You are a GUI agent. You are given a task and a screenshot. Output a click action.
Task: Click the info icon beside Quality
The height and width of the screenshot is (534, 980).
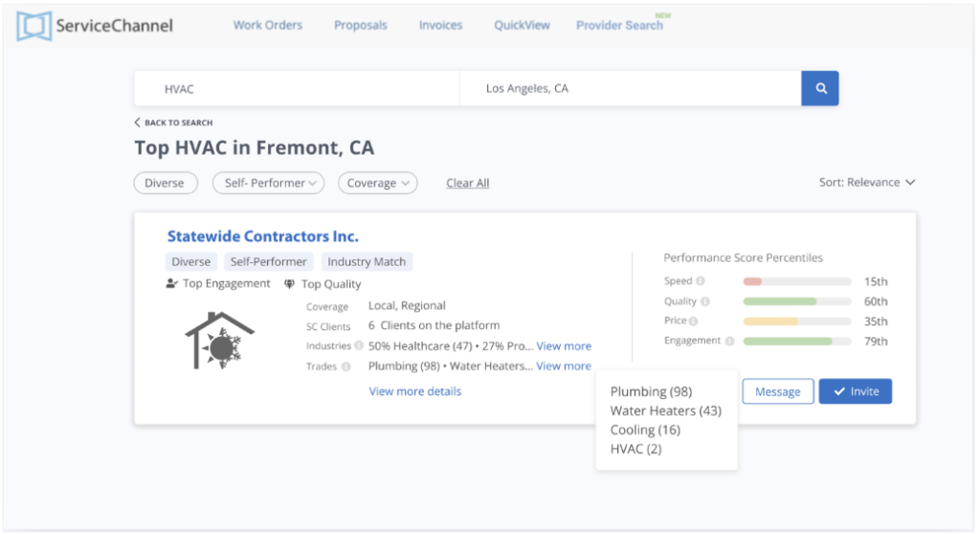(705, 301)
